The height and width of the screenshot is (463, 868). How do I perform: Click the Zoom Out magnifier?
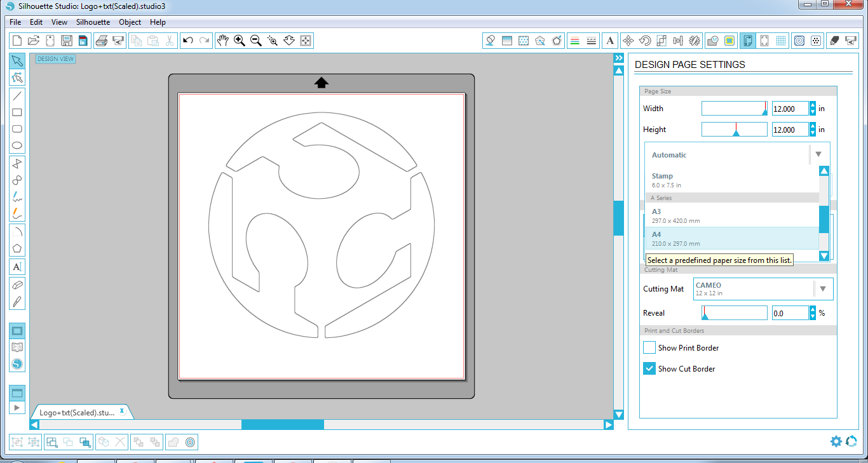click(256, 41)
